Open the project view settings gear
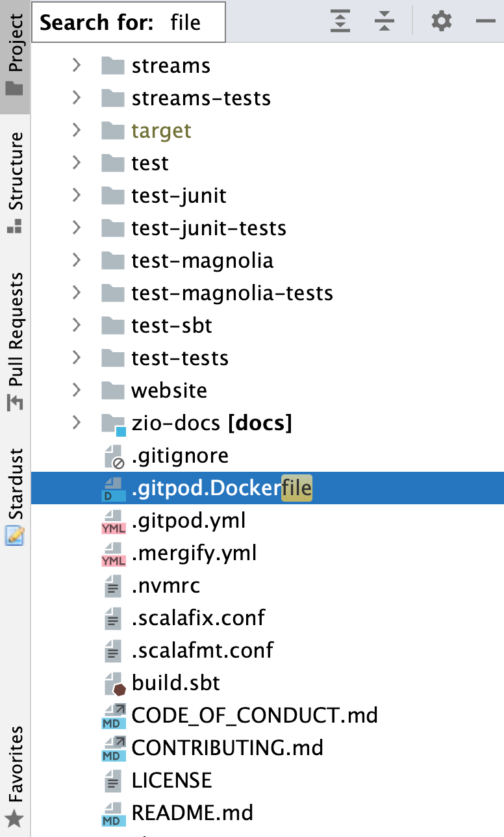The width and height of the screenshot is (504, 837). (x=442, y=23)
